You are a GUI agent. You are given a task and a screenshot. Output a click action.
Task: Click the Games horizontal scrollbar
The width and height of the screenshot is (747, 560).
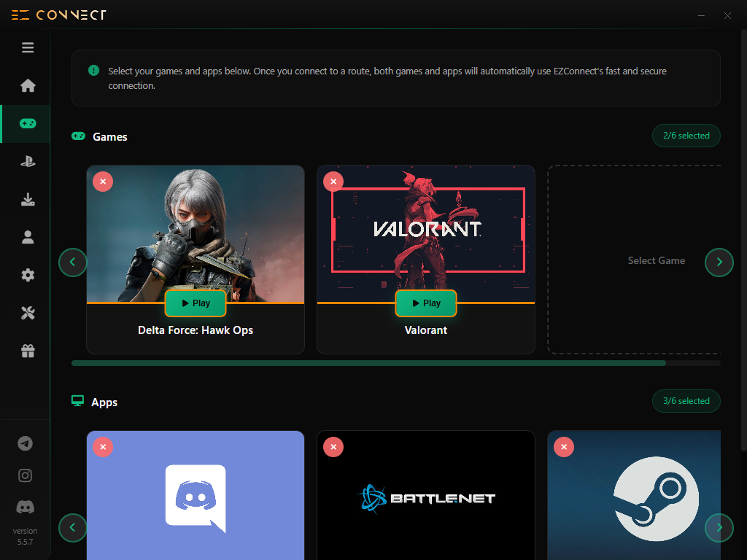pos(368,363)
